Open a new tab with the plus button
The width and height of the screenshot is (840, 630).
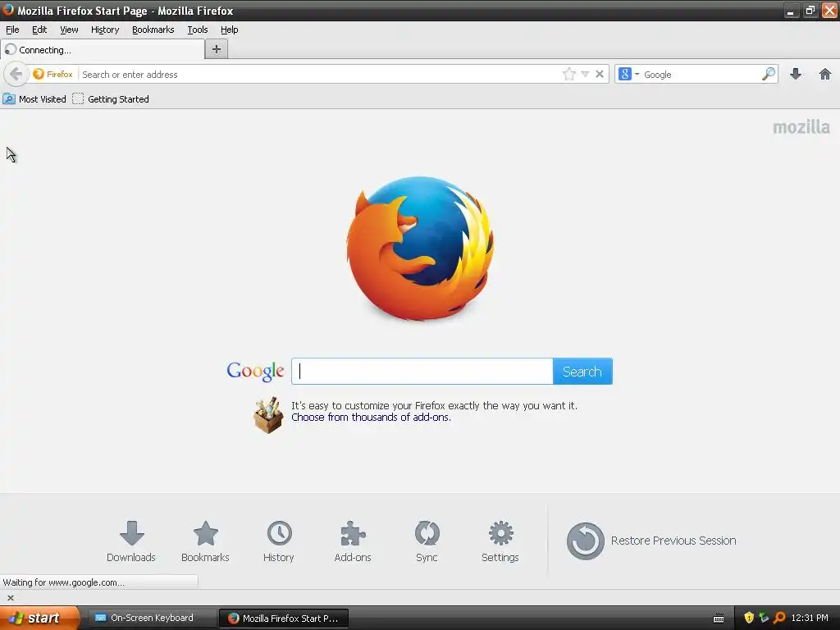(x=217, y=49)
